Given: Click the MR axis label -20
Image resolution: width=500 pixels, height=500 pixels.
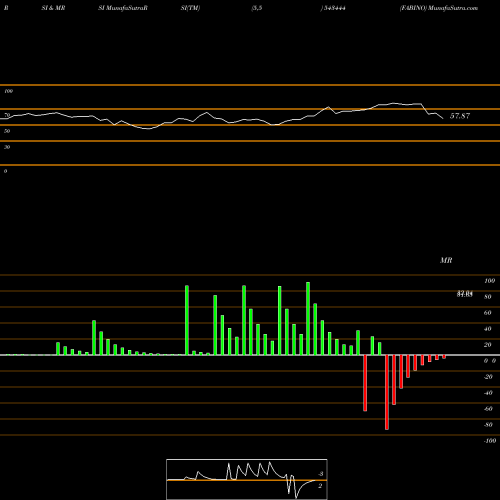Looking at the screenshot, I should point(488,377).
